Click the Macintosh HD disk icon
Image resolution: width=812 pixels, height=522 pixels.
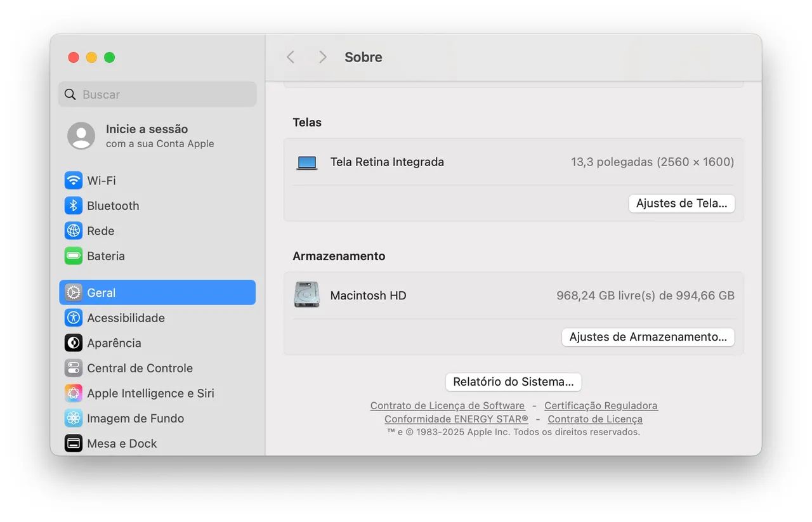click(x=306, y=295)
